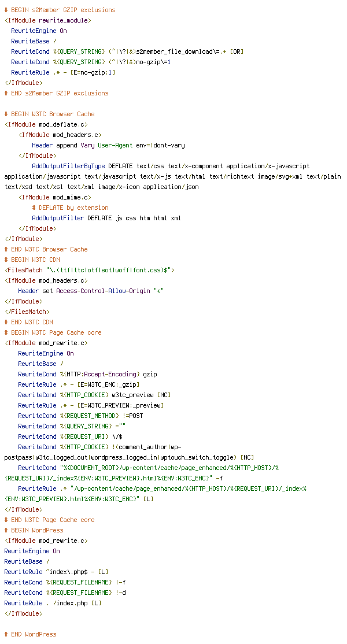Click the 'text/xsd text/xsl text/xml' line
This screenshot has height=644, width=347.
[101, 187]
